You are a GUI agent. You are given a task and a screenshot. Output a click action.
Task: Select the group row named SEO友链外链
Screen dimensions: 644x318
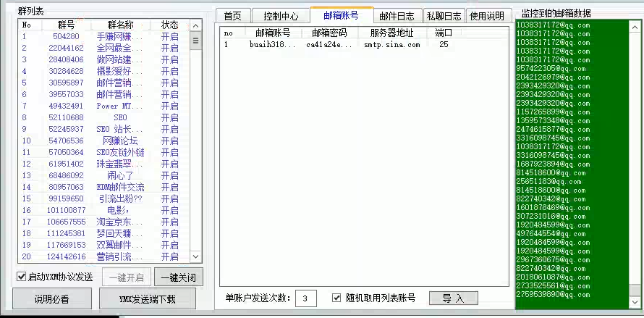[x=120, y=152]
